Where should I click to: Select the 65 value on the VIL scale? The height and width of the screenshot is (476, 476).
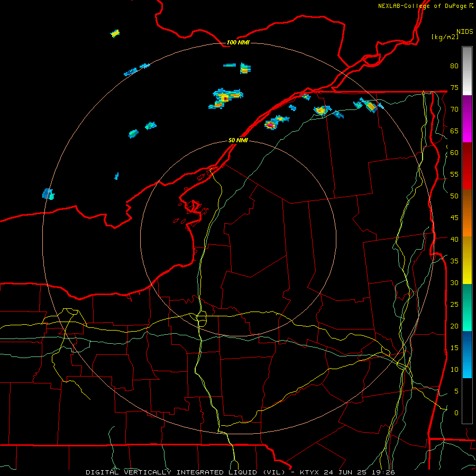click(x=454, y=131)
